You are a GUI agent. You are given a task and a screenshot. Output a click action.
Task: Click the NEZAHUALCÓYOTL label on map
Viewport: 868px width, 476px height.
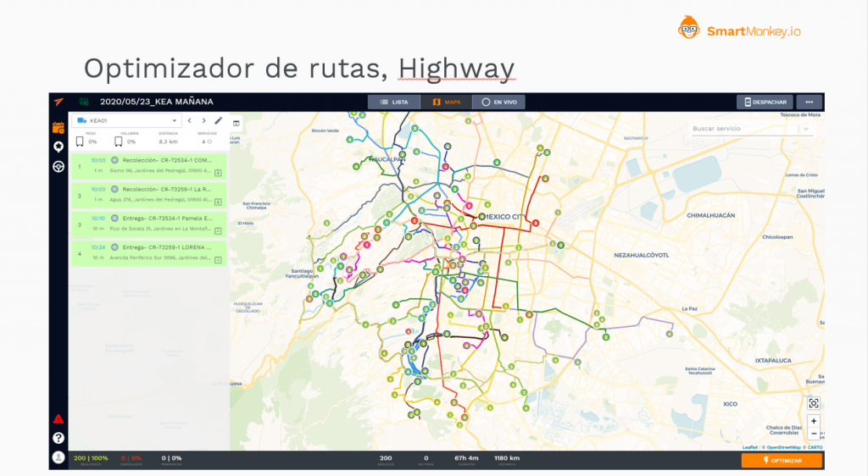[x=642, y=256]
